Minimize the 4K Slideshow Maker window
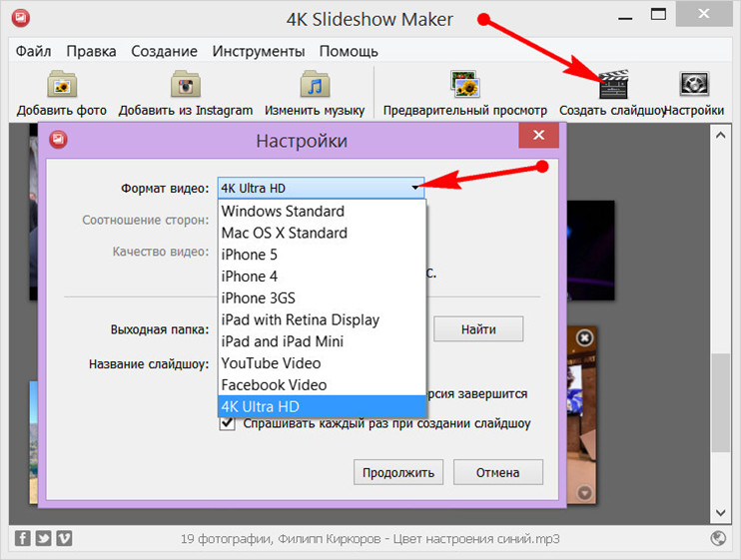The image size is (741, 560). [625, 18]
